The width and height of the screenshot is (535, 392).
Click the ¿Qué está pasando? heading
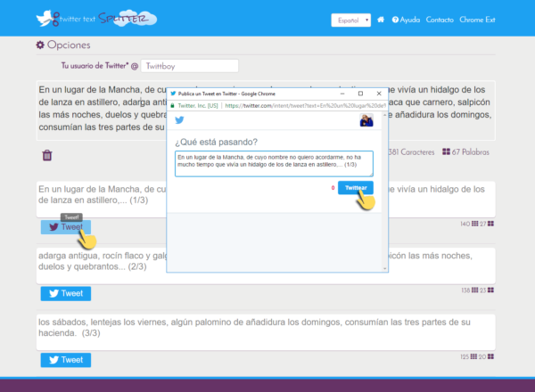coord(217,142)
